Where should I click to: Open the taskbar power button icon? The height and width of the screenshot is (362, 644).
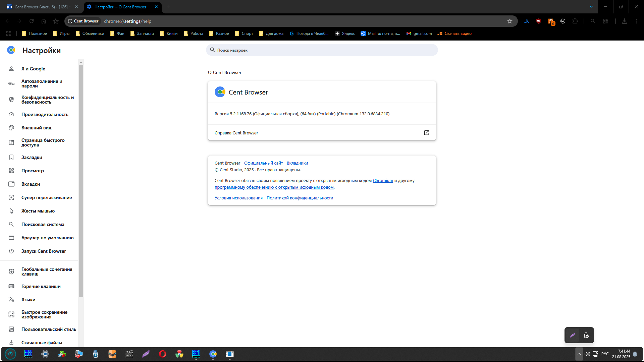[x=10, y=354]
